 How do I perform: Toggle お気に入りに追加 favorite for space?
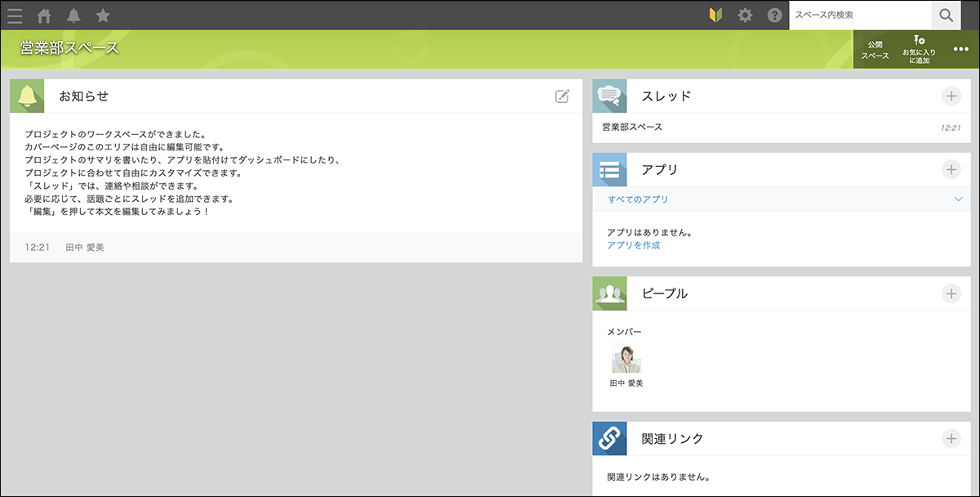(919, 50)
